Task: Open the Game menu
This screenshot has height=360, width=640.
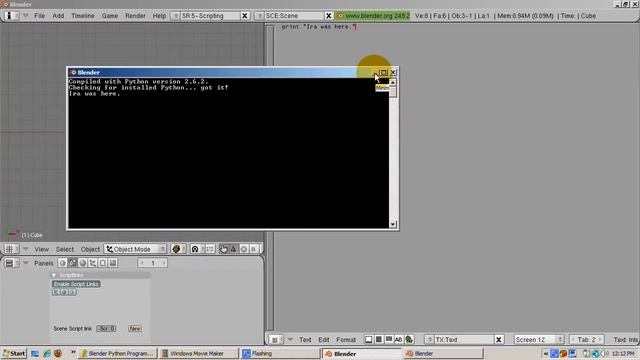Action: coord(110,16)
